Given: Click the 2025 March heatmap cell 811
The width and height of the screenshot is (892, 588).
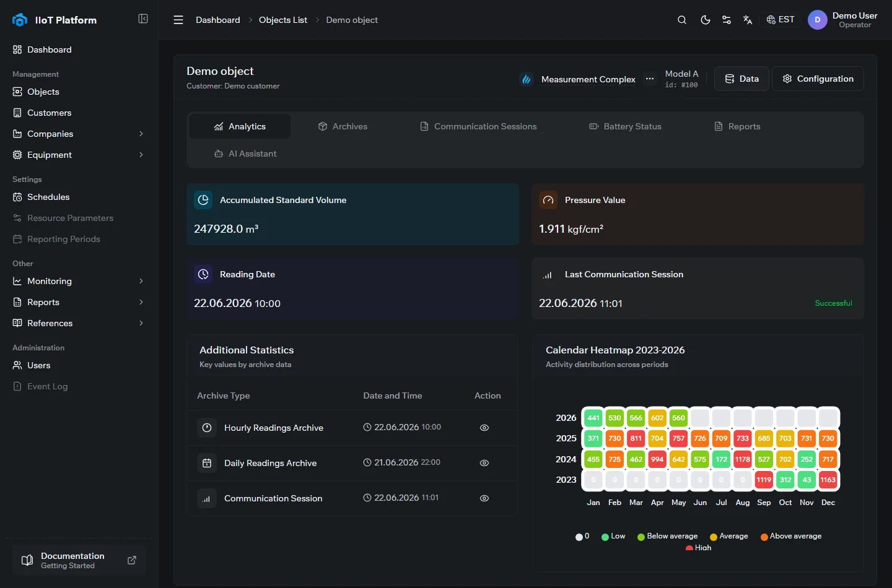Looking at the screenshot, I should point(636,438).
